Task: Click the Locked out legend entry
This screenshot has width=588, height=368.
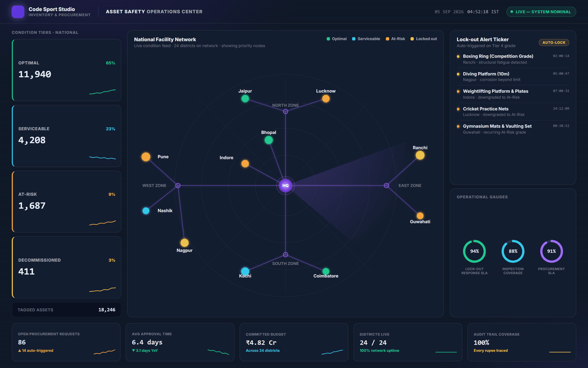Action: (x=424, y=39)
